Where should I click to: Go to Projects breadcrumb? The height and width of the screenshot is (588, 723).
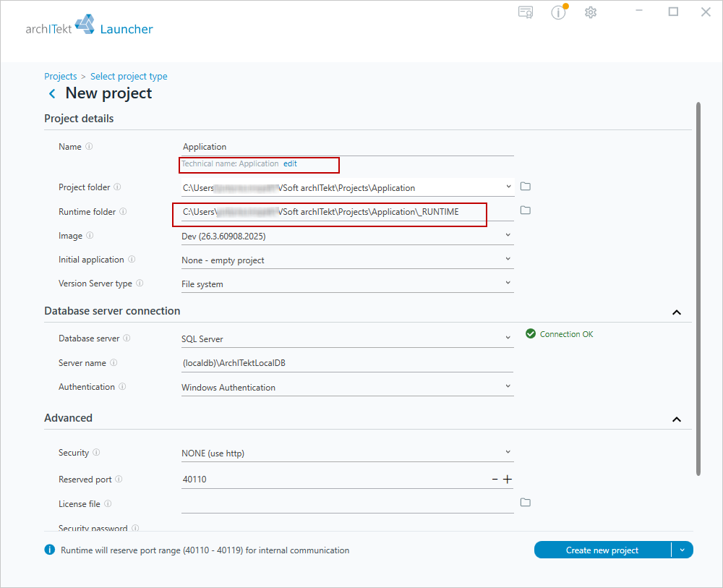pos(61,76)
